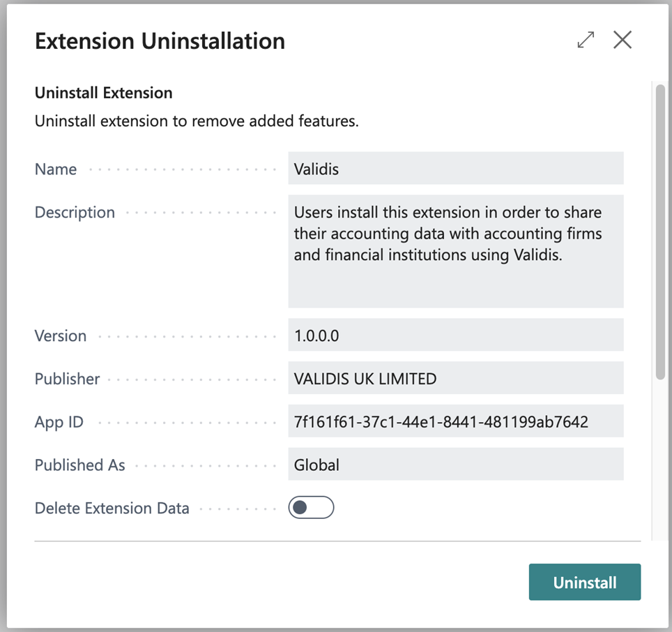Click the Published As field showing Global
The image size is (672, 632).
[x=456, y=464]
